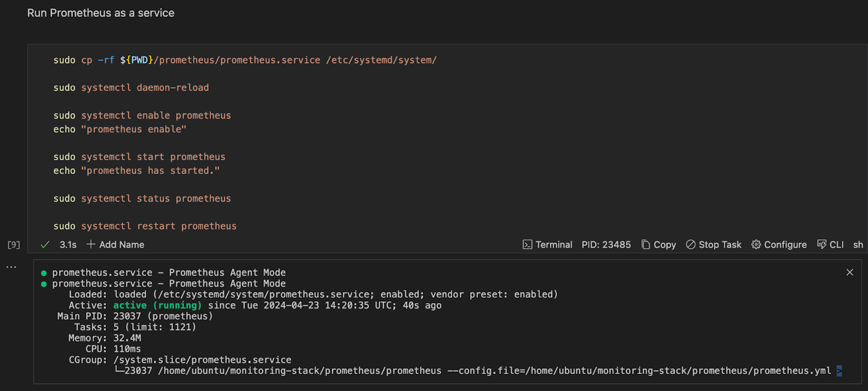Click the 'active (running)' status text
868x391 pixels.
[x=157, y=305]
